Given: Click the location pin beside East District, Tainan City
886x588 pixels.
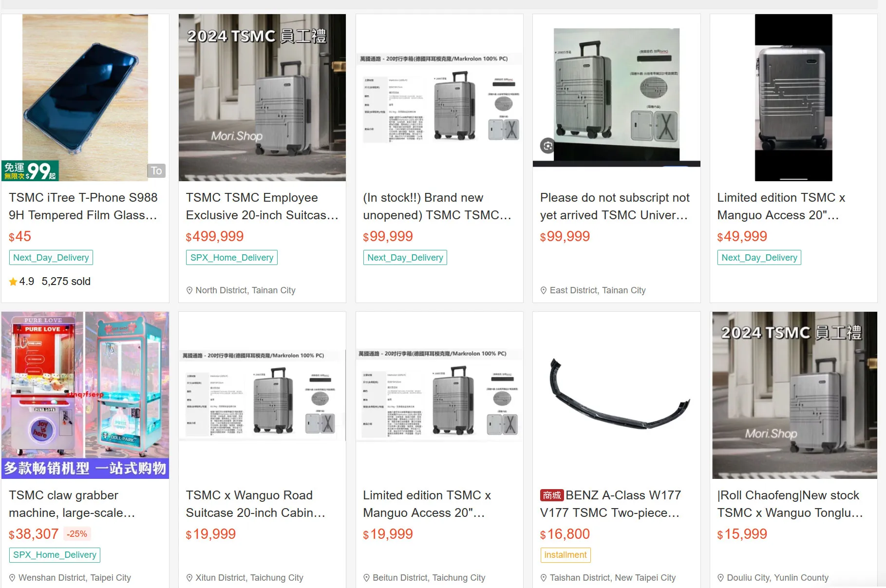Looking at the screenshot, I should pyautogui.click(x=544, y=290).
